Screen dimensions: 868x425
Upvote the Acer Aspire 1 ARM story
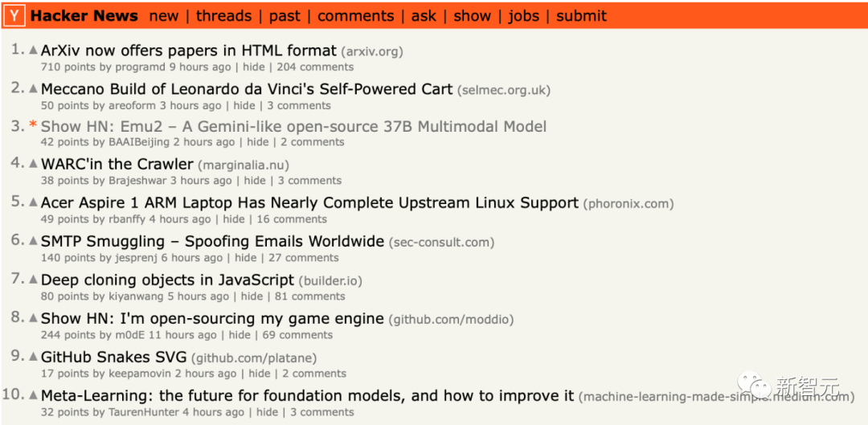34,202
